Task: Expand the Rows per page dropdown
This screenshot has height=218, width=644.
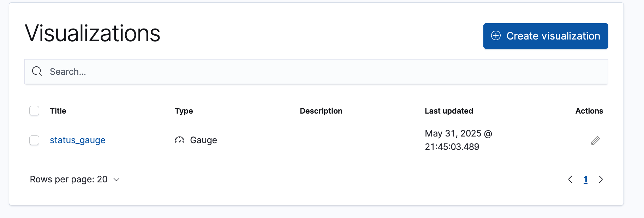Action: (x=75, y=180)
